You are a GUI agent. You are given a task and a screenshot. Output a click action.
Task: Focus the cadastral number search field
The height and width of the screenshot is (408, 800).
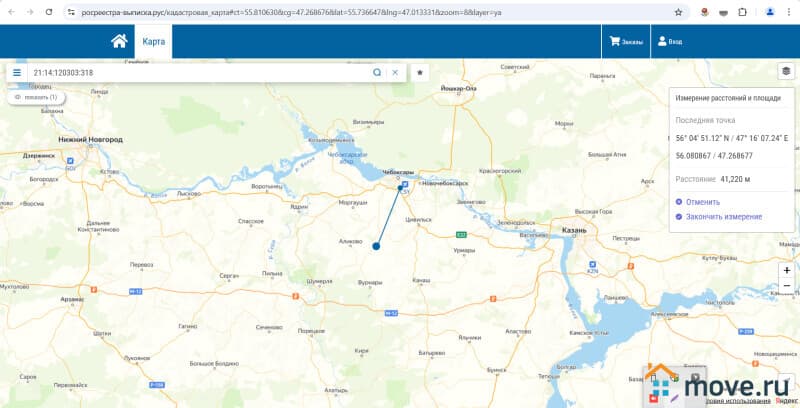click(x=199, y=72)
